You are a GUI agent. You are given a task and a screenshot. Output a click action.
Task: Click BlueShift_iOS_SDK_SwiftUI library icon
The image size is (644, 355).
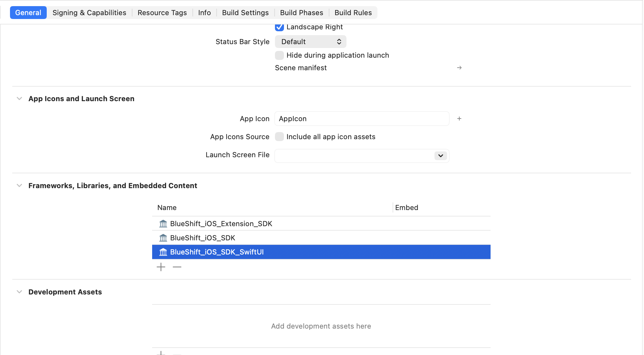click(163, 252)
